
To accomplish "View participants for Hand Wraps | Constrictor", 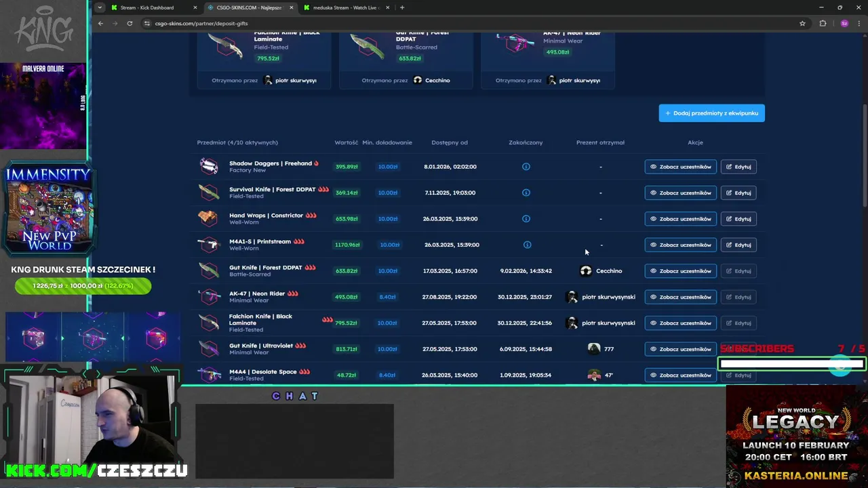I will coord(680,219).
